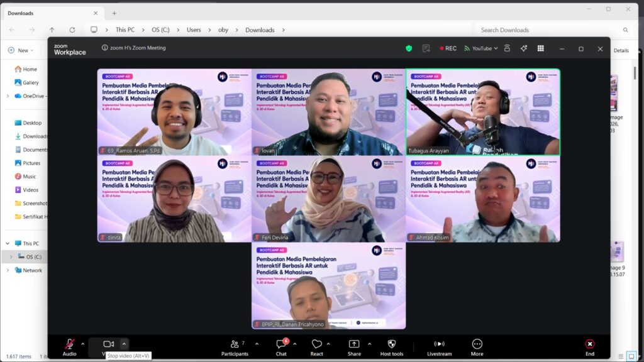Start screen Share
The width and height of the screenshot is (644, 362).
click(354, 347)
